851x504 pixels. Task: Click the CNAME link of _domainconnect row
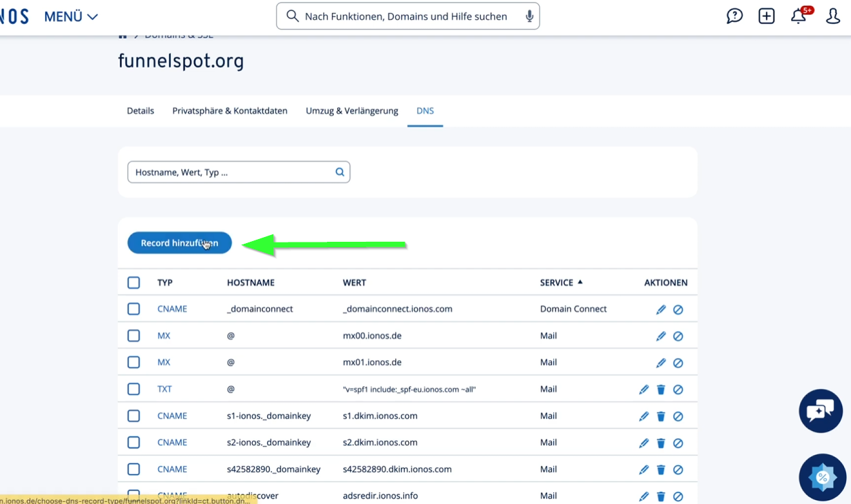pyautogui.click(x=172, y=309)
